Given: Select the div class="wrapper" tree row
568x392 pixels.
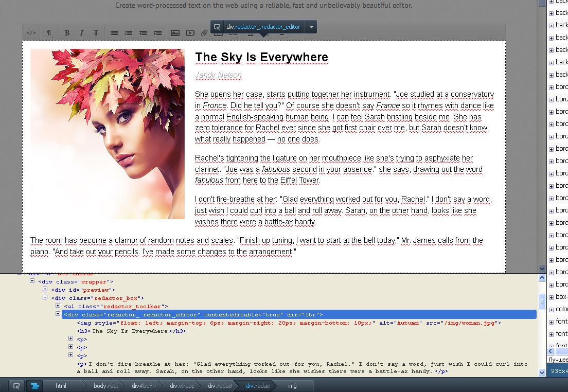Looking at the screenshot, I should click(76, 282).
